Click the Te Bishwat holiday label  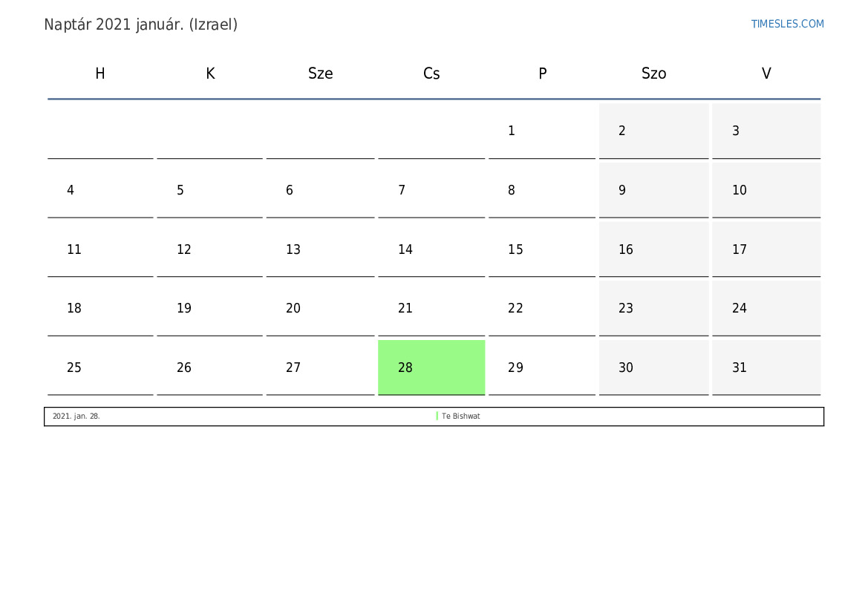(x=460, y=417)
